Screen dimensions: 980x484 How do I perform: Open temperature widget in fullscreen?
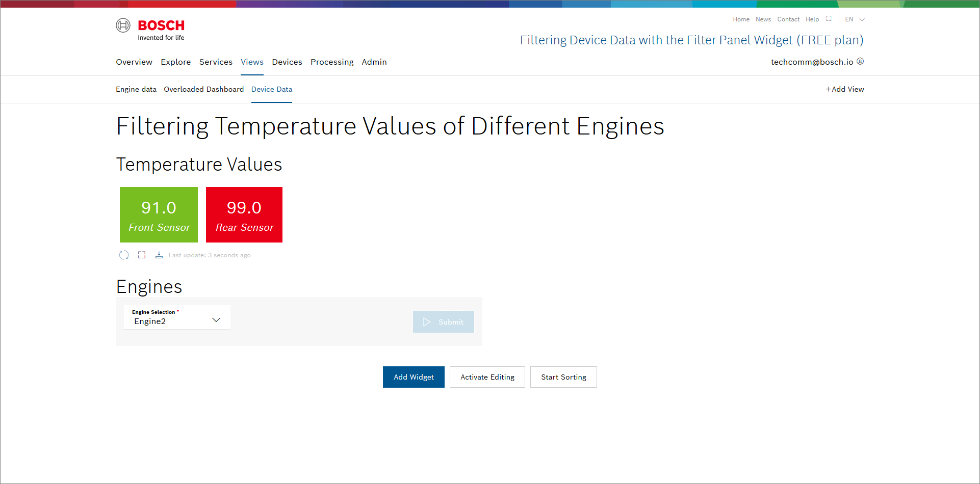pyautogui.click(x=142, y=255)
